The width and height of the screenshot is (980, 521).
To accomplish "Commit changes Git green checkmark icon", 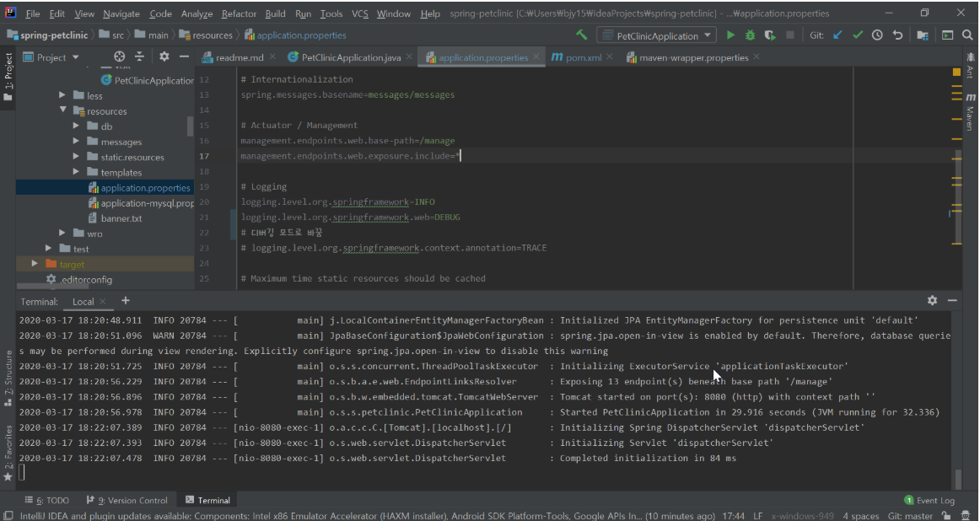I will tap(858, 35).
